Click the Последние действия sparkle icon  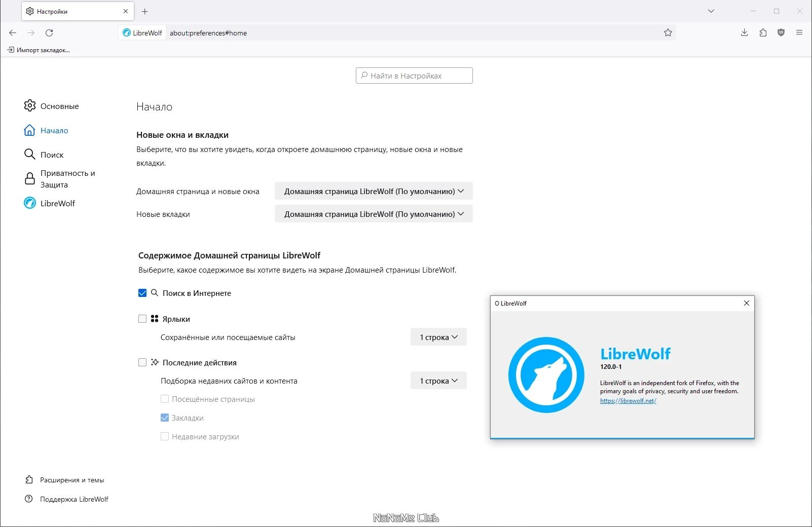[x=155, y=362]
